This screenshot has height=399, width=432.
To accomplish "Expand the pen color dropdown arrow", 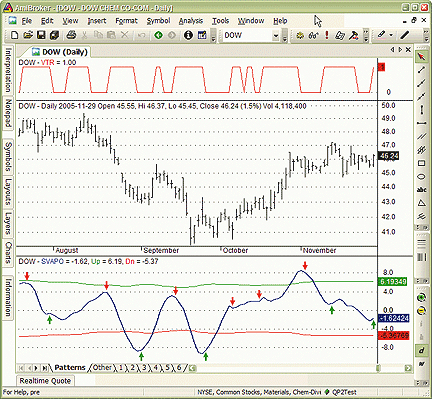I will 391,35.
